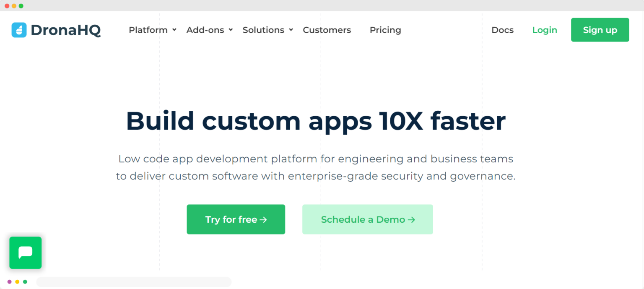Start a trial with Try for free

[236, 219]
